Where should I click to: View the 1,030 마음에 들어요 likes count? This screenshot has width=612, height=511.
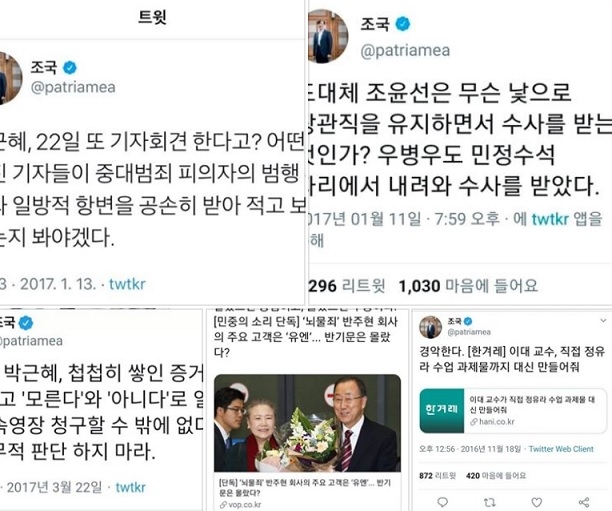click(468, 286)
